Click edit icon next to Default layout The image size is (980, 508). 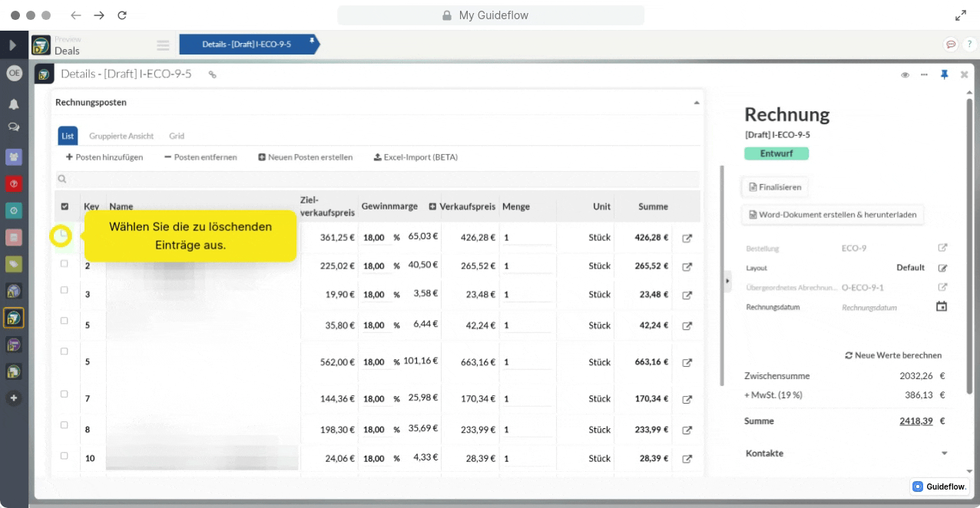[x=942, y=269]
